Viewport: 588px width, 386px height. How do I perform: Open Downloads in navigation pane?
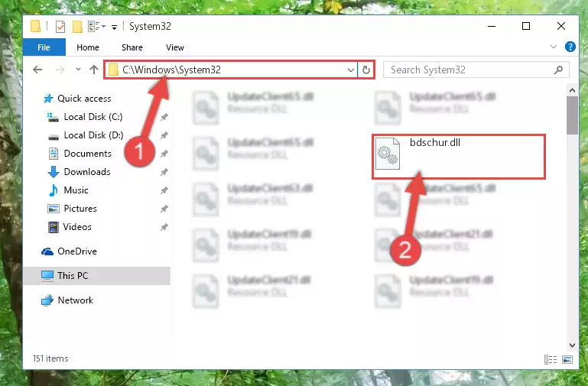click(79, 172)
